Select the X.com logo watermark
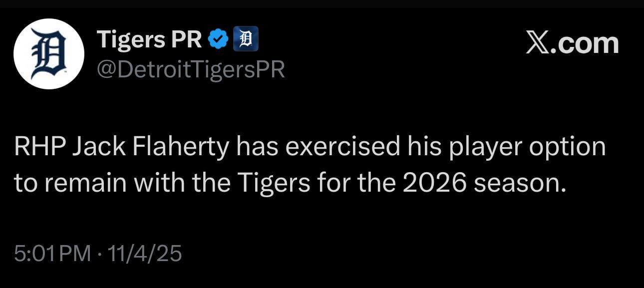644x288 pixels. tap(572, 42)
